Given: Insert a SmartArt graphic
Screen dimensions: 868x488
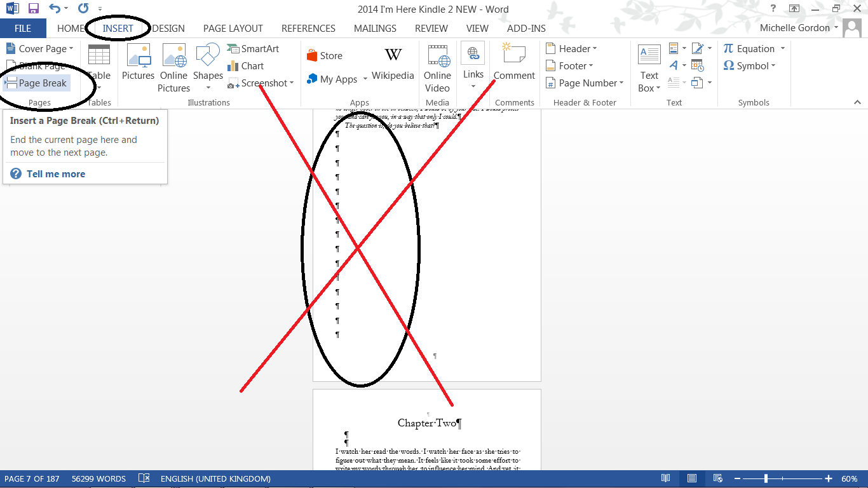Looking at the screenshot, I should point(254,49).
